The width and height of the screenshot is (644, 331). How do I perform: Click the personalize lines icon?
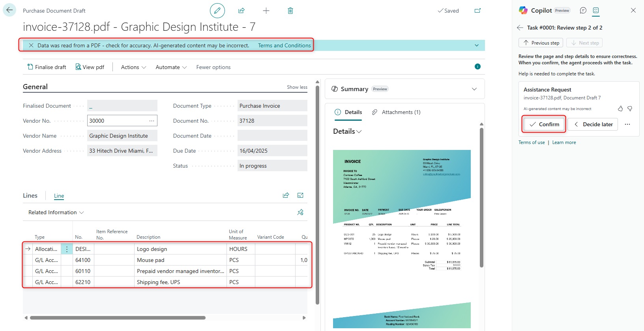coord(300,212)
